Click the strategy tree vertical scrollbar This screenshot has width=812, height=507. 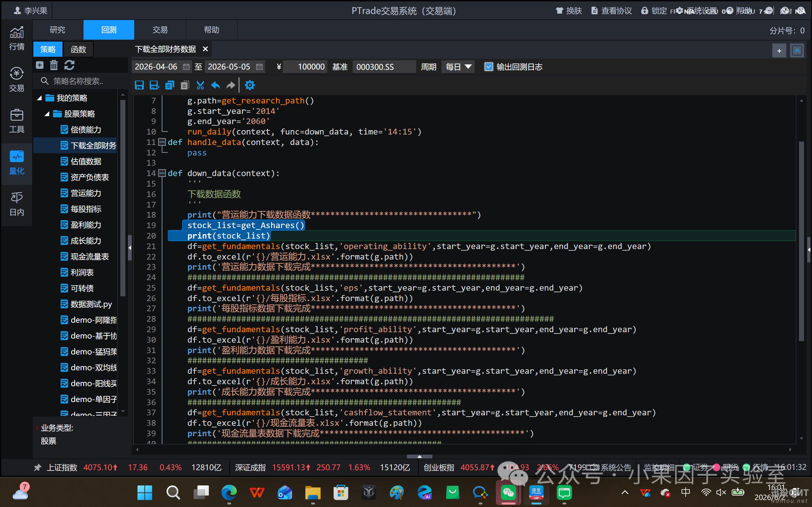click(x=123, y=198)
